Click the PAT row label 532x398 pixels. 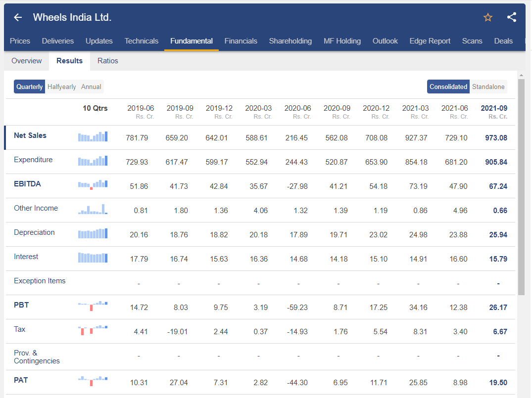click(x=21, y=380)
